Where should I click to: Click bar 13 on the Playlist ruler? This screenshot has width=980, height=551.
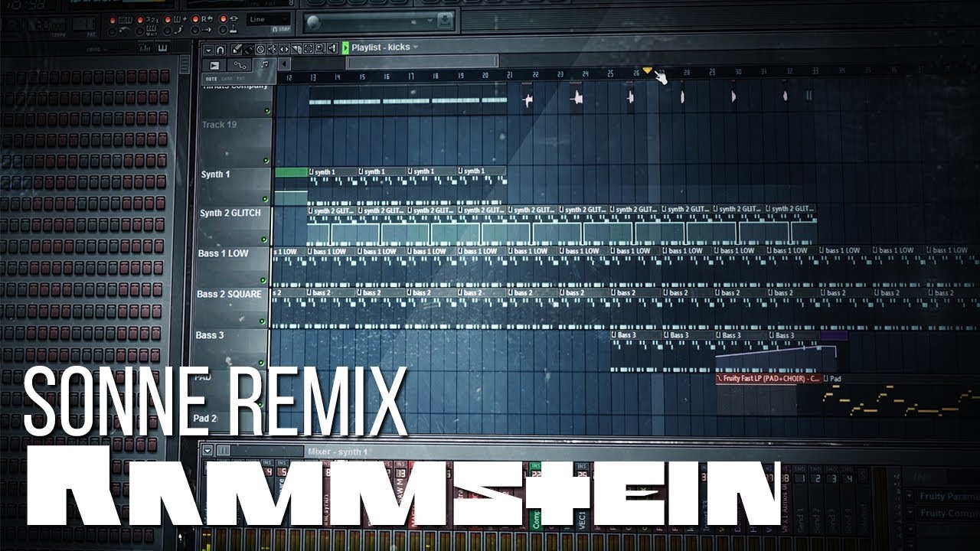click(313, 77)
